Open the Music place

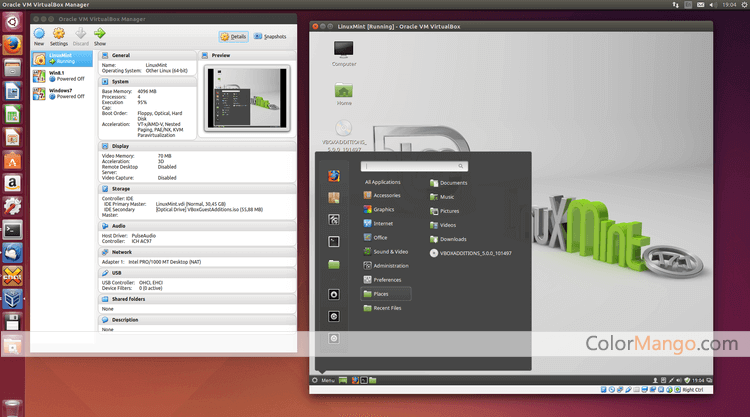pos(442,197)
